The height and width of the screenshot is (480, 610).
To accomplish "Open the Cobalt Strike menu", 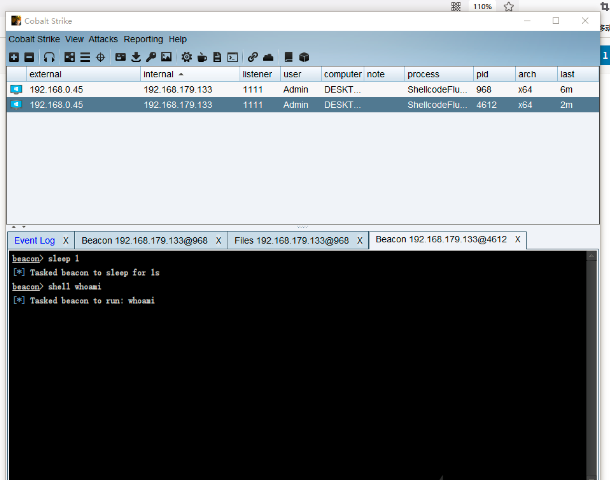I will 34,39.
